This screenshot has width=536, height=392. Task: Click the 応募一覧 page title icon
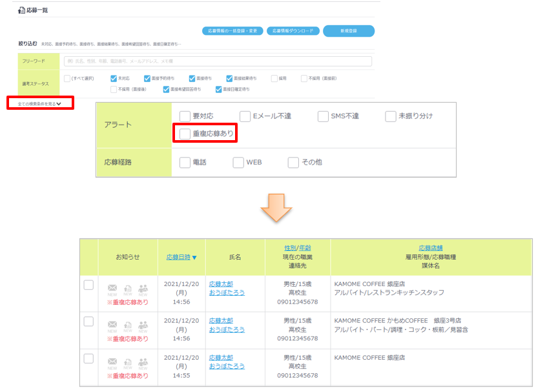coord(22,10)
